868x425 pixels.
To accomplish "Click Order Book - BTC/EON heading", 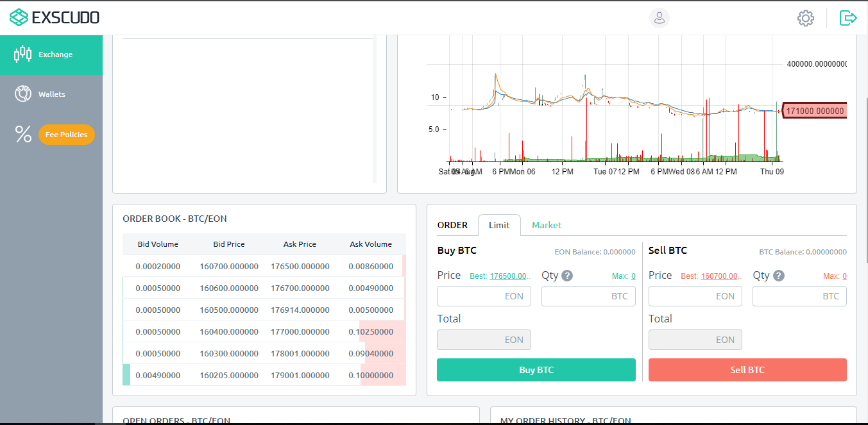I will click(x=174, y=219).
